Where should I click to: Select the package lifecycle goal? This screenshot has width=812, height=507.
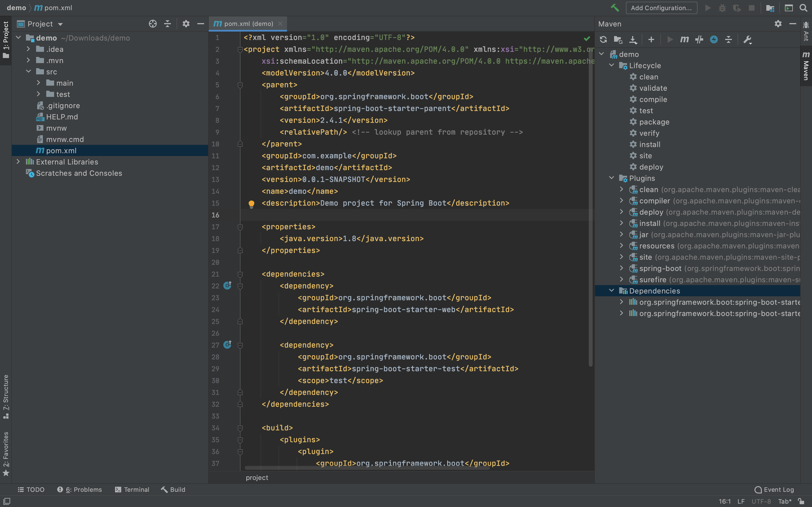tap(654, 122)
